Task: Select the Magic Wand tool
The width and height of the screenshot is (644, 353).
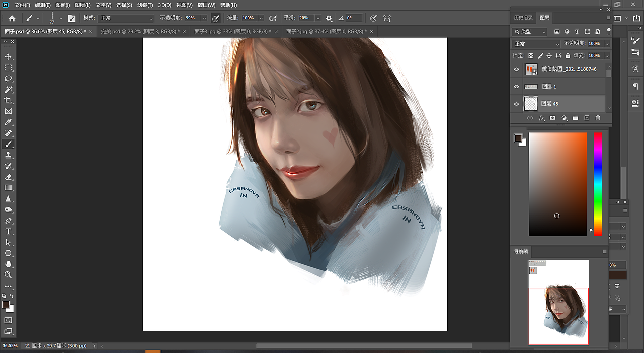Action: pos(8,90)
